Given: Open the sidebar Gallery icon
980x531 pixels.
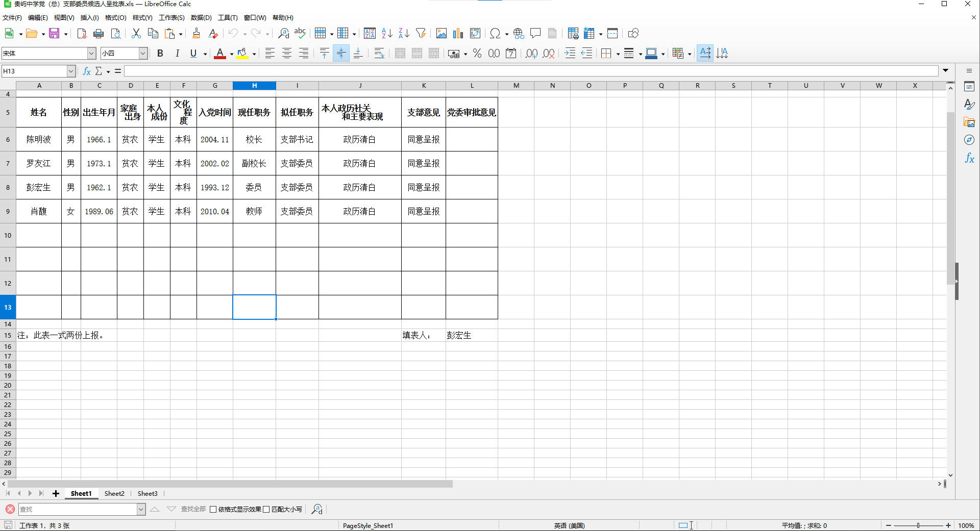Looking at the screenshot, I should 969,122.
